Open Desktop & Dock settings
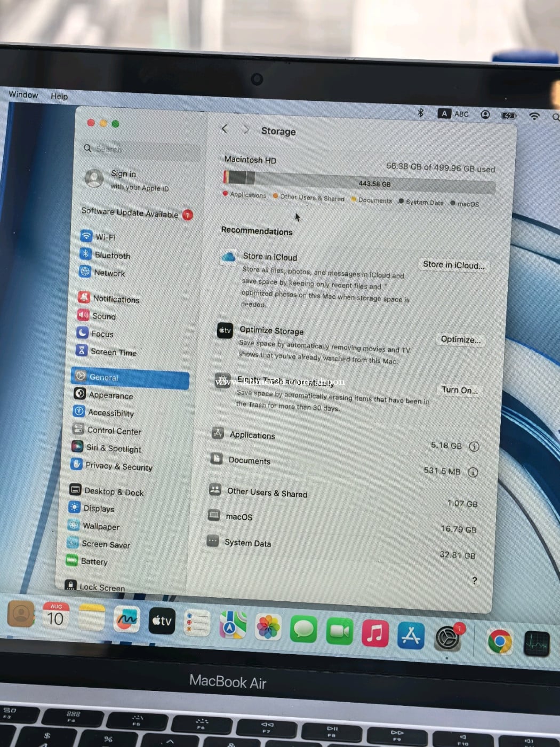Viewport: 560px width, 747px height. point(107,491)
